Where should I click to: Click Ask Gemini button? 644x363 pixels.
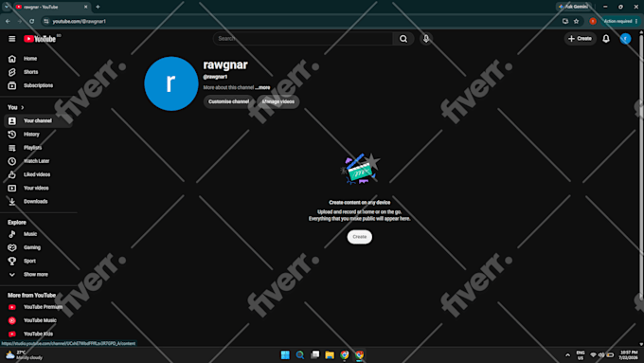click(574, 7)
